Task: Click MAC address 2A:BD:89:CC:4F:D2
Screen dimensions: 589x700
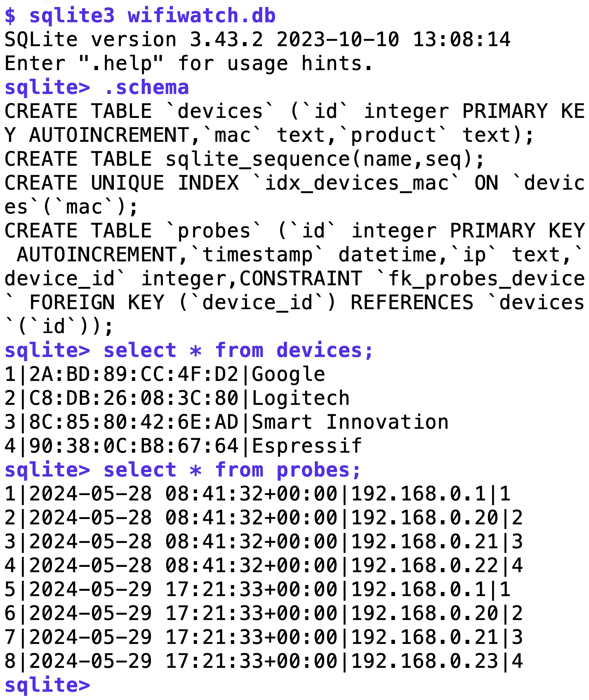Action: (x=134, y=374)
